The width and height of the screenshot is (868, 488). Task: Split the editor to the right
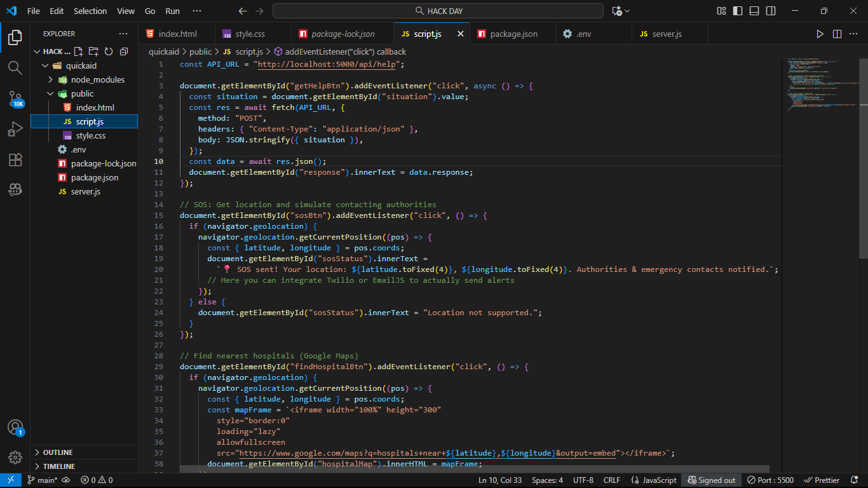coord(837,34)
